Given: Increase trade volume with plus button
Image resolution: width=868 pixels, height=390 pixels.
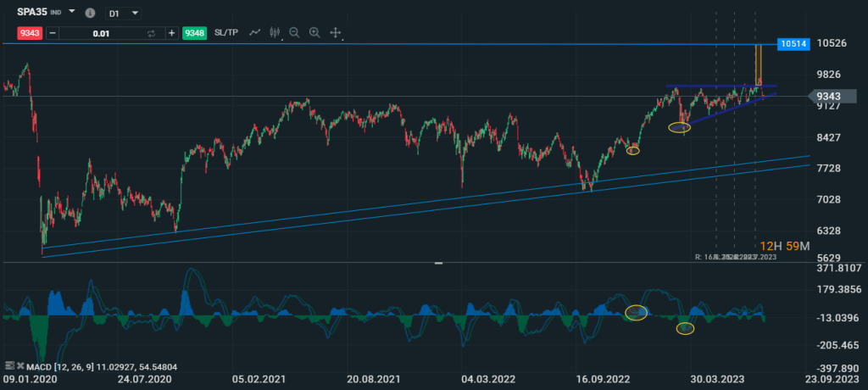Looking at the screenshot, I should [172, 33].
